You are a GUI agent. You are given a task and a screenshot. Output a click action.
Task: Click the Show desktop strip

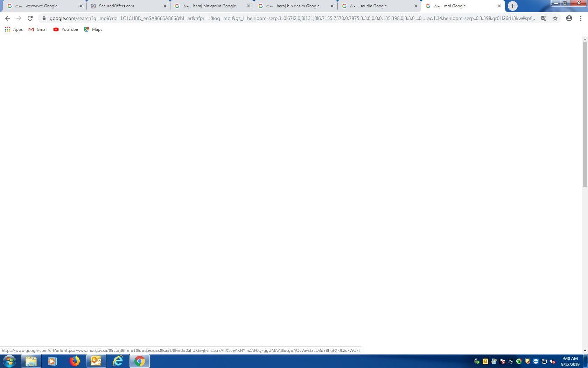click(586, 361)
